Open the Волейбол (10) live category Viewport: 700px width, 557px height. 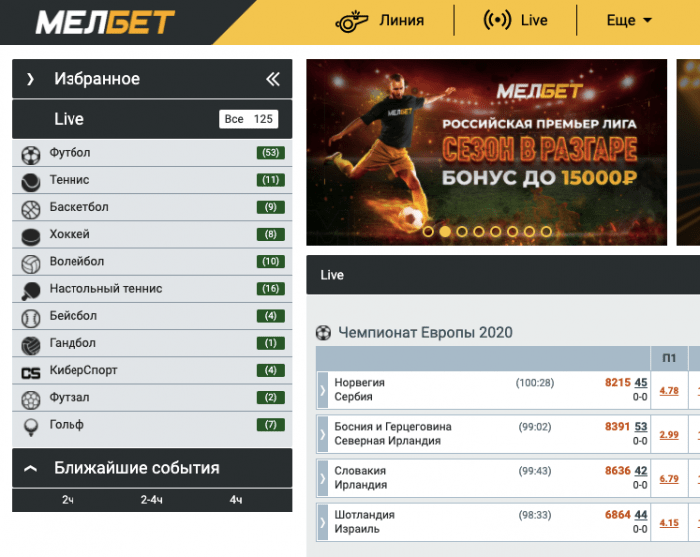click(x=152, y=262)
